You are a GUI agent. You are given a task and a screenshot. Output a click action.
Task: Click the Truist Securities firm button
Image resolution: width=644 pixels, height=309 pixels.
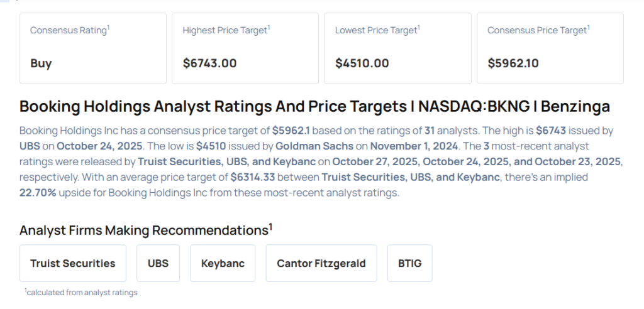pos(73,263)
